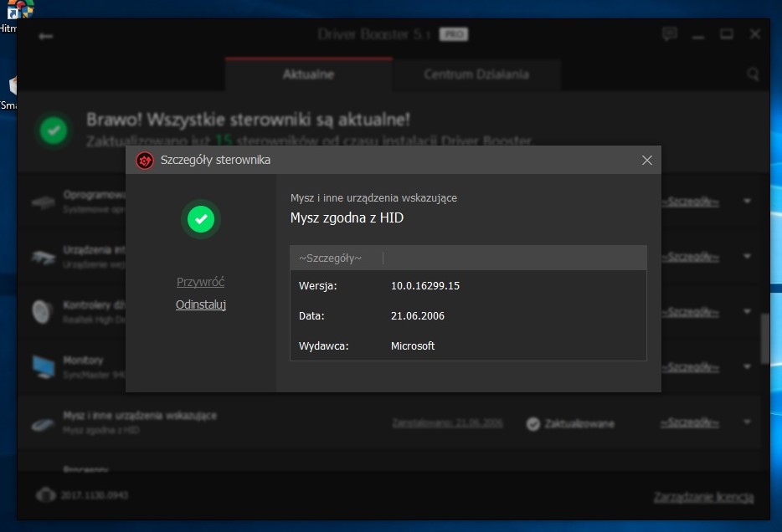Expand dropdown arrow for Oprogramowanie row
Viewport: 782px width, 532px height.
point(747,201)
